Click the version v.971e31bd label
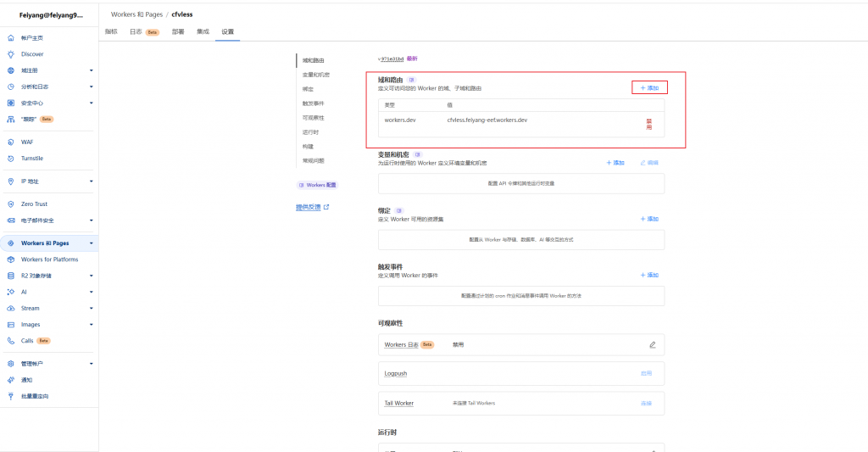The height and width of the screenshot is (452, 868). [x=391, y=59]
